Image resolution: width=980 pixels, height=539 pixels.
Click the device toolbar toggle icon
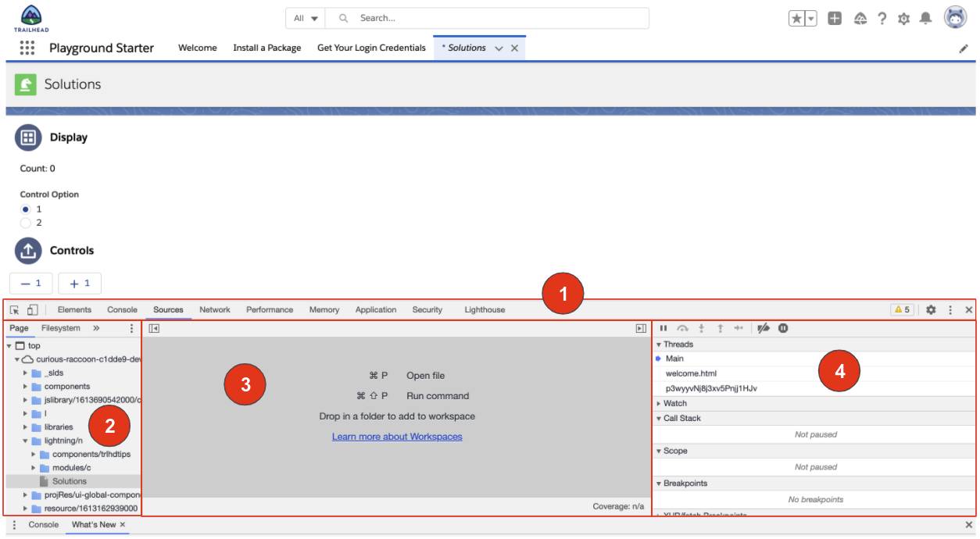click(x=31, y=309)
